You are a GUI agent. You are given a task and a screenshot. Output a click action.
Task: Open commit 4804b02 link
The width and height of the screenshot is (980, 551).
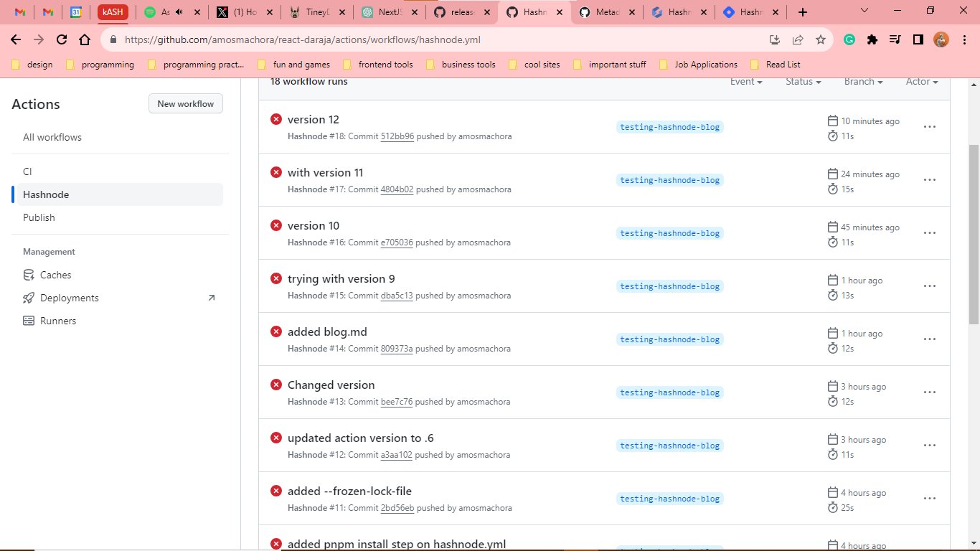pos(397,189)
